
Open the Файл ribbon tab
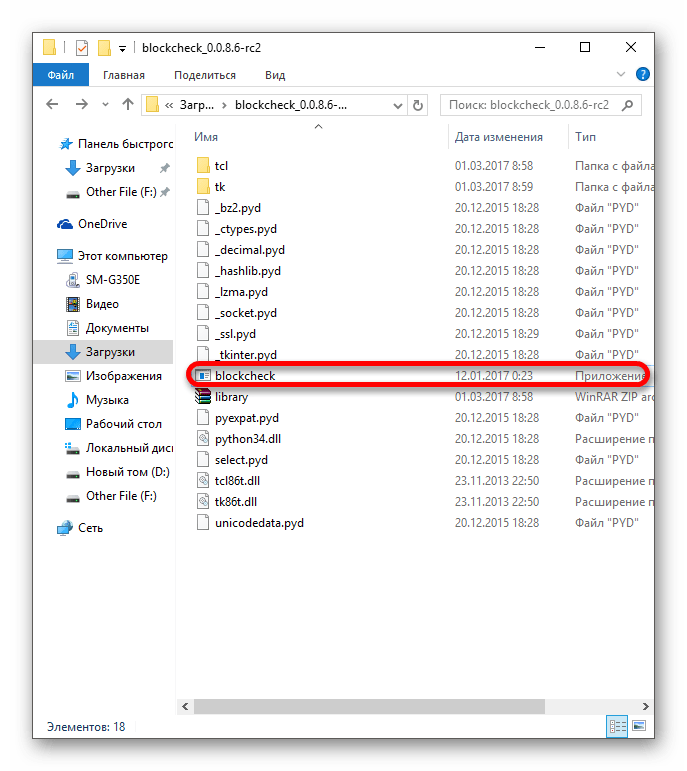click(x=60, y=75)
